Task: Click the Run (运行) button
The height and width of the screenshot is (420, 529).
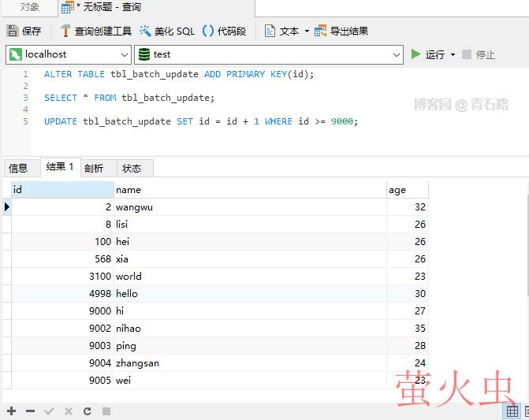Action: pos(428,54)
